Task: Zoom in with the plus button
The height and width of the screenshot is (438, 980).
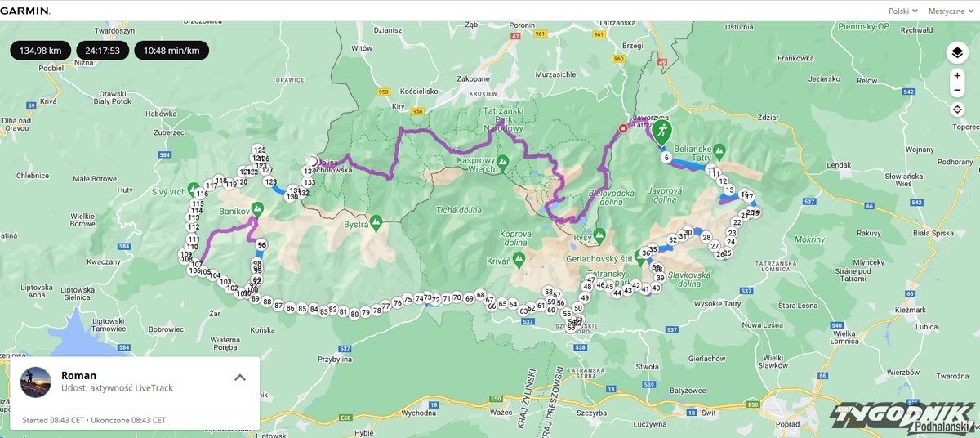Action: 957,75
